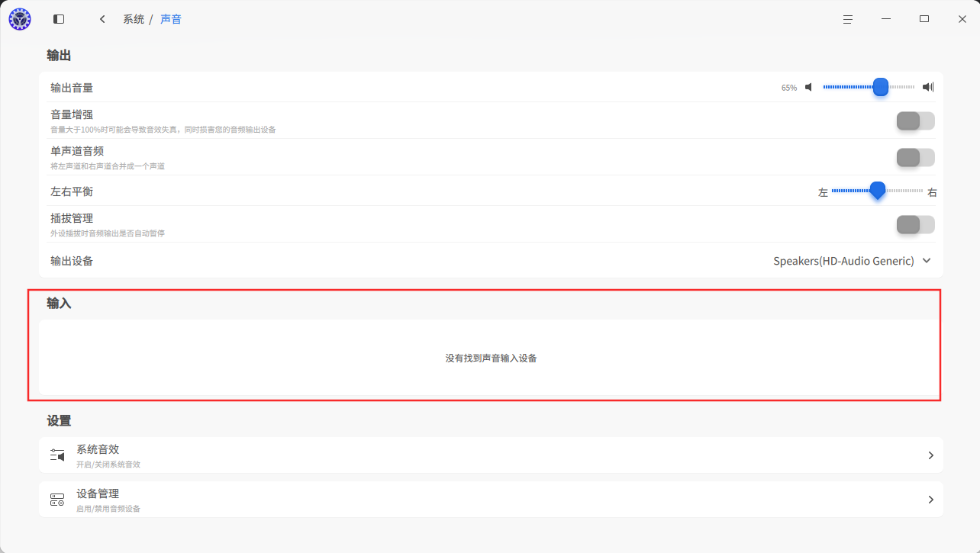Click the 输入 section heading

pyautogui.click(x=59, y=303)
